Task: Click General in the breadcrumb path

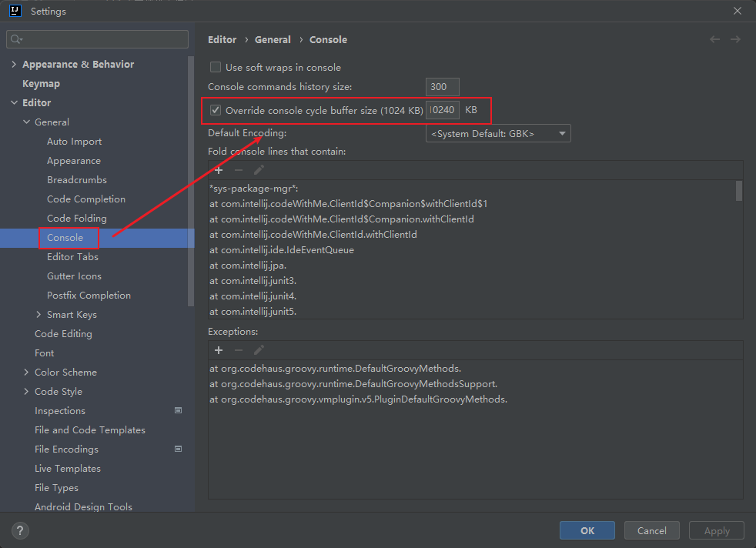Action: [273, 39]
